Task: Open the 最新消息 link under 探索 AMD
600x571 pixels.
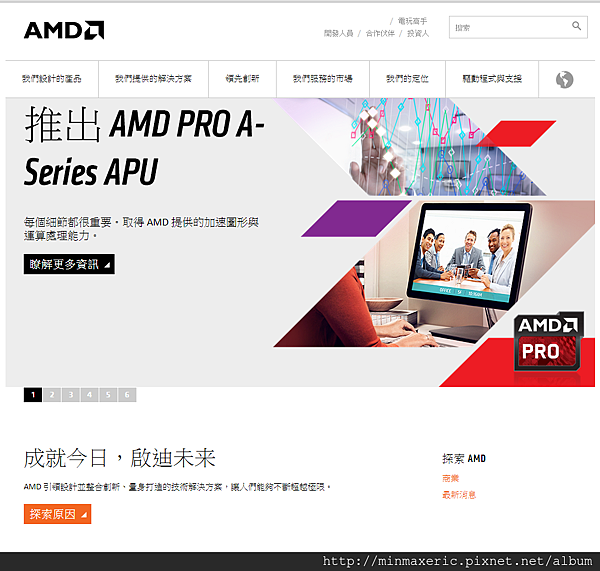Action: (459, 495)
